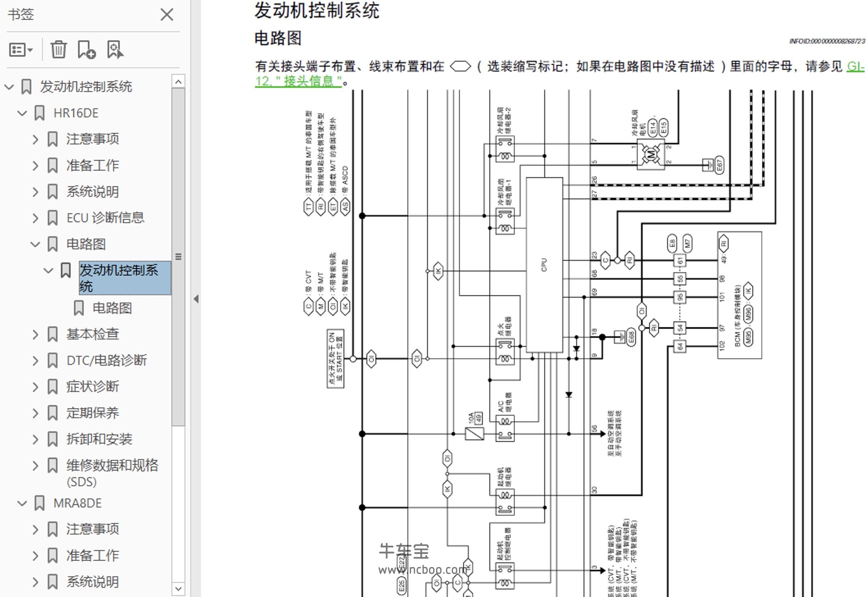Click the bookmark icon beside 症状诊断
This screenshot has width=868, height=597.
[52, 387]
